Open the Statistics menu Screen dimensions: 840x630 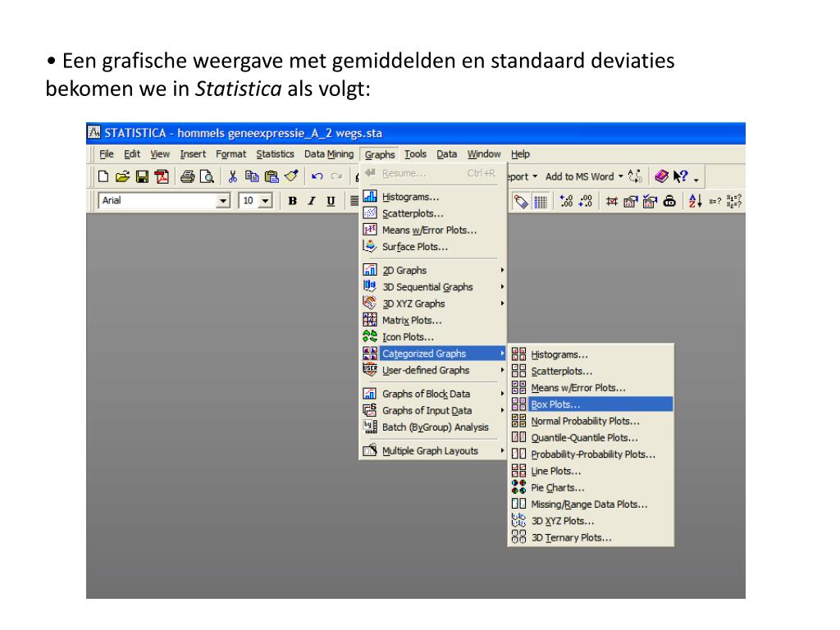click(x=275, y=153)
